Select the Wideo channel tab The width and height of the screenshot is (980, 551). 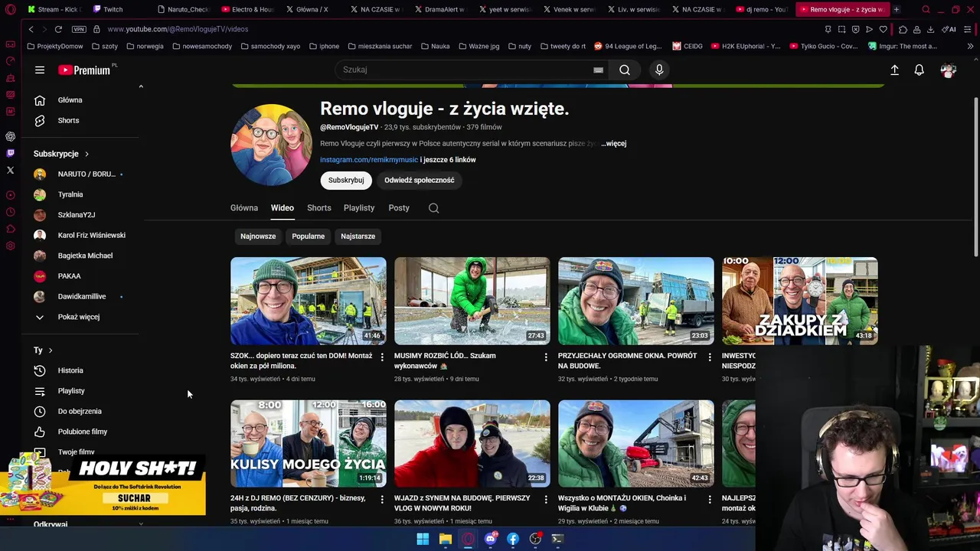pos(282,208)
